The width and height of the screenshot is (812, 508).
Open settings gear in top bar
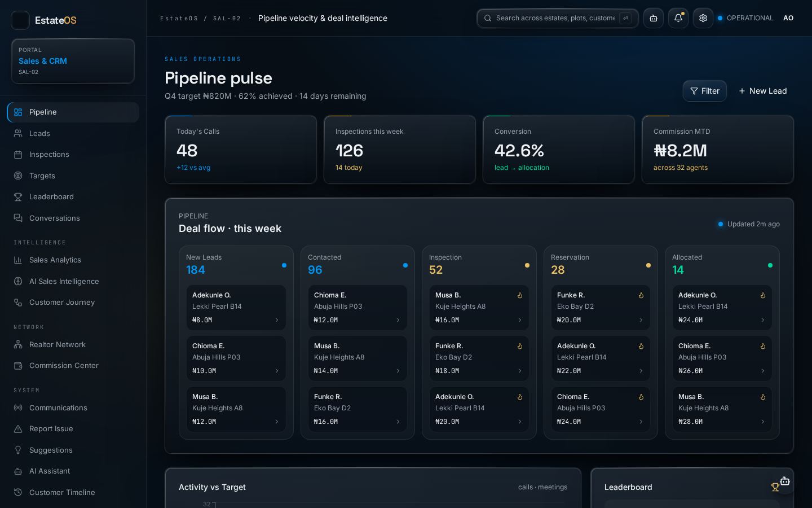click(703, 18)
